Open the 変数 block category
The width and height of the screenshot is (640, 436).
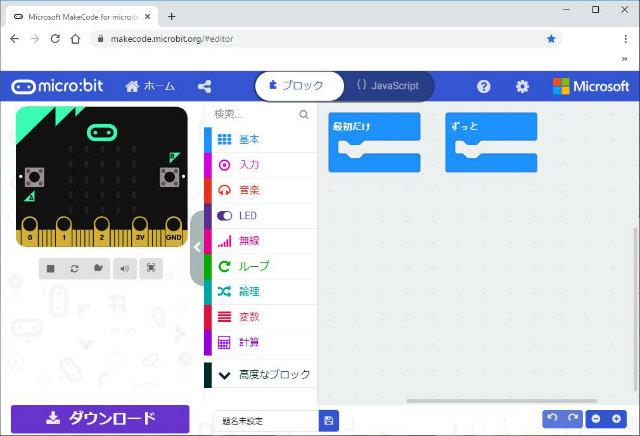260,317
